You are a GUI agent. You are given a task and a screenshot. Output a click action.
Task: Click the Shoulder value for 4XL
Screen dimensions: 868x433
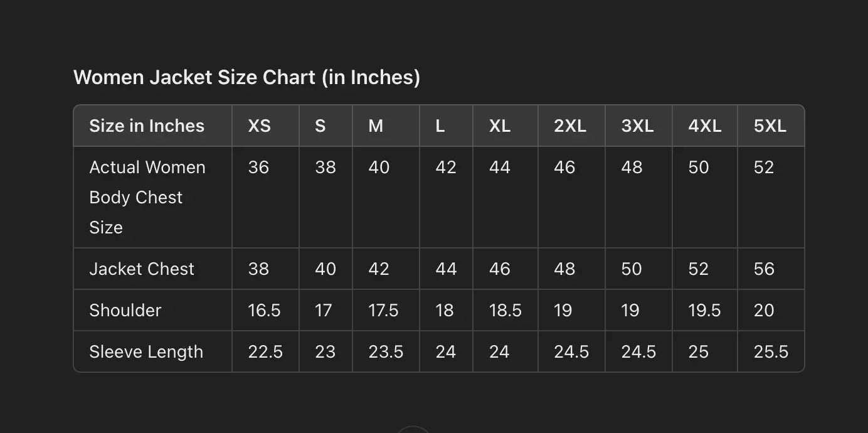[704, 311]
